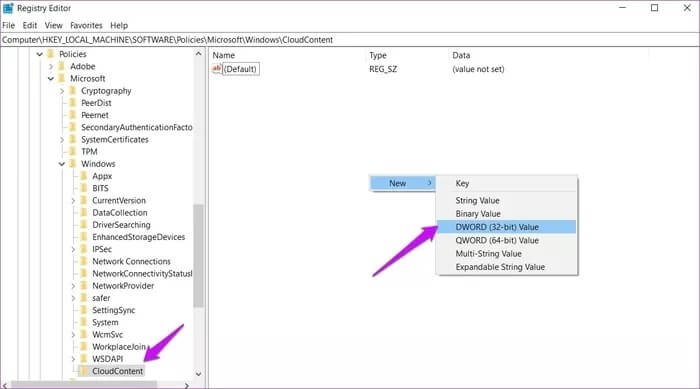Click the SystemCertificates folder icon
Image resolution: width=700 pixels, height=389 pixels.
click(73, 139)
